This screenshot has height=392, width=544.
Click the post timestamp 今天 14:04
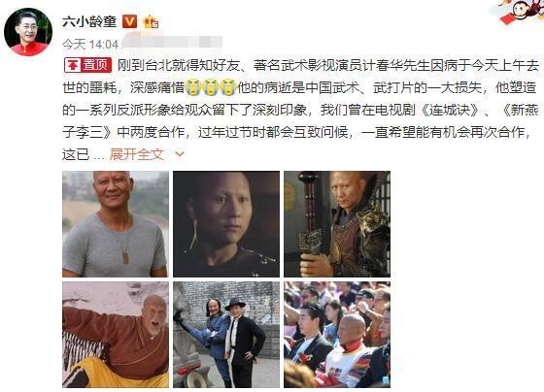tap(90, 44)
